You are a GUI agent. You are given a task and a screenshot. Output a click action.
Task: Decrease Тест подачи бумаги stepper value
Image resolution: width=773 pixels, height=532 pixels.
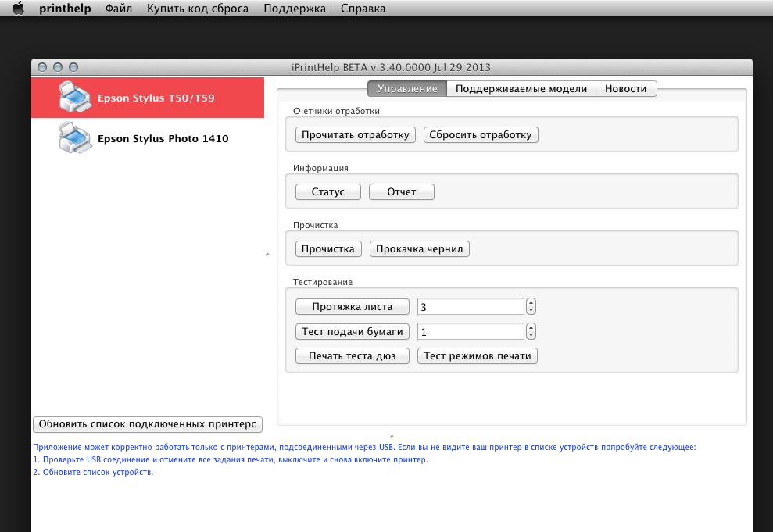pos(531,335)
